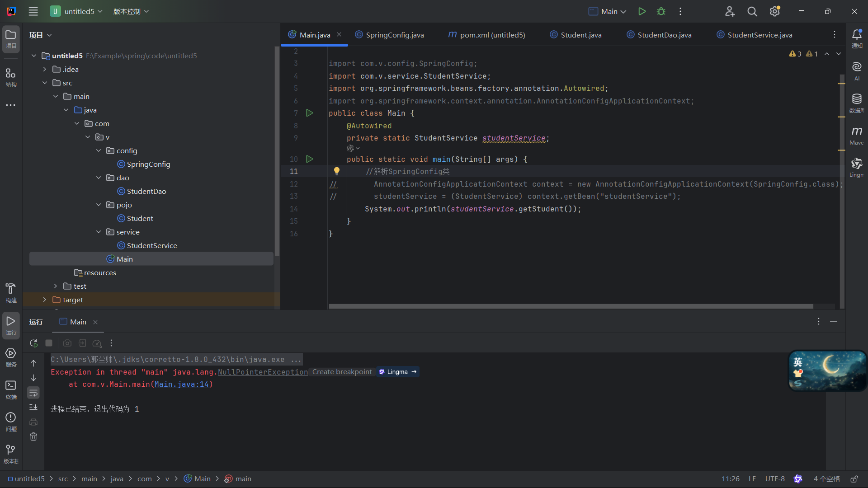Collapse the config package folder
868x488 pixels.
(x=99, y=150)
